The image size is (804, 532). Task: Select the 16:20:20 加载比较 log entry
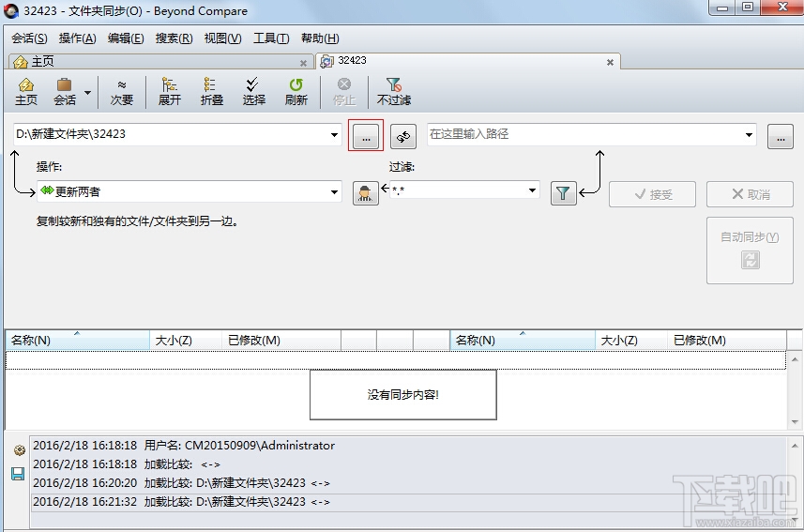(408, 483)
